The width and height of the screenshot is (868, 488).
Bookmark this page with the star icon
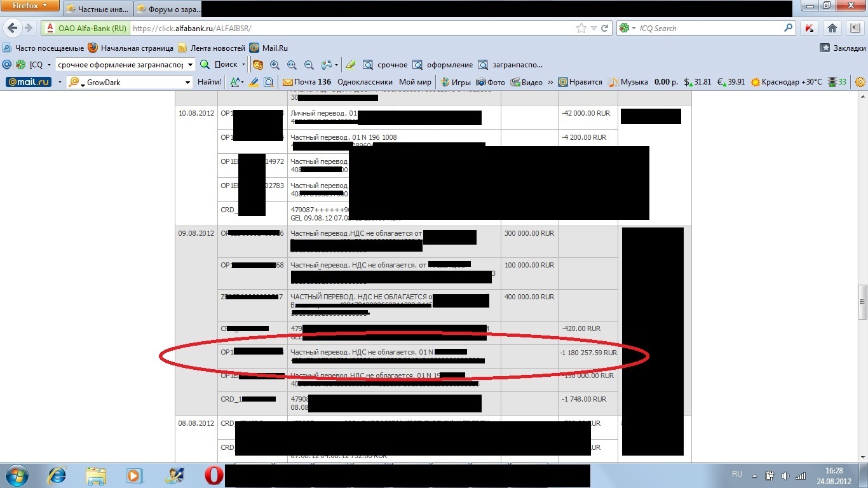581,28
